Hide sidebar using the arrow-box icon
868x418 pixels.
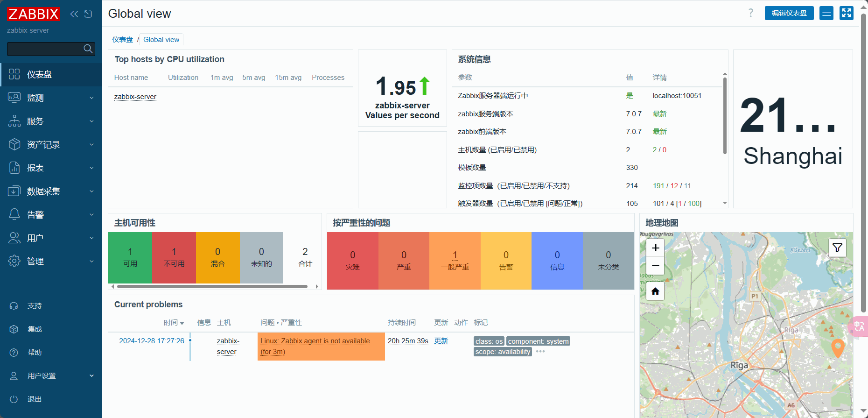(88, 14)
